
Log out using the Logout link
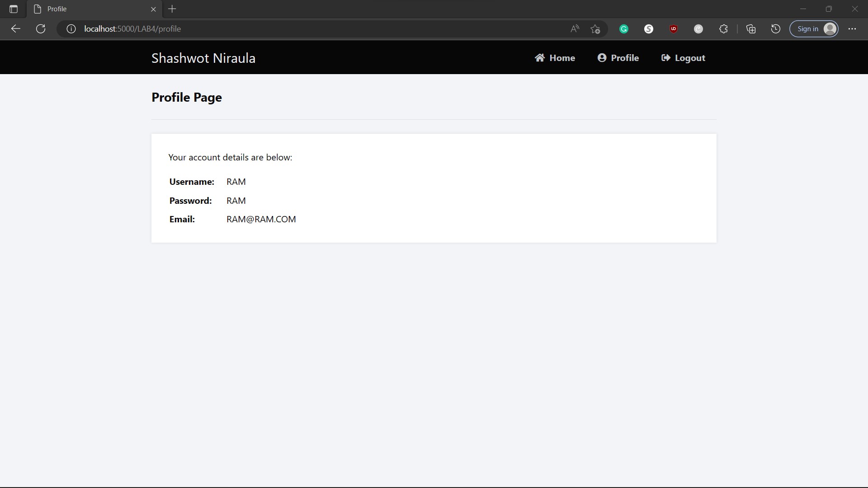pos(683,57)
